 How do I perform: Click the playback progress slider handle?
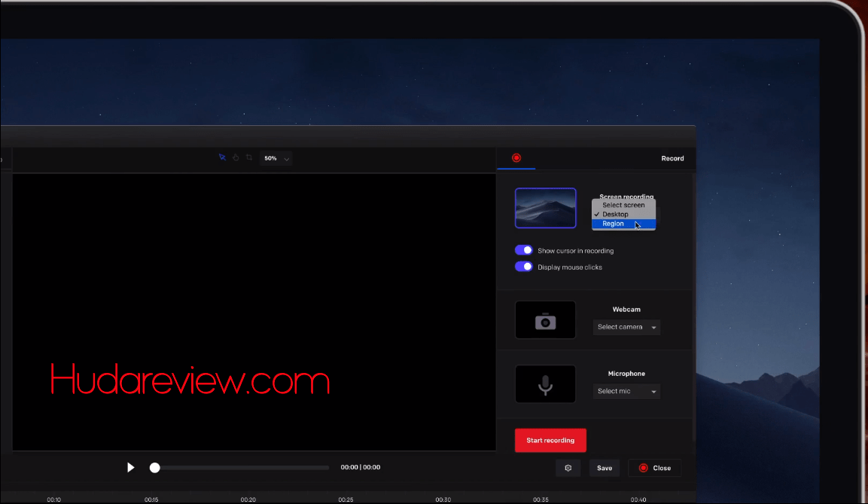coord(155,467)
